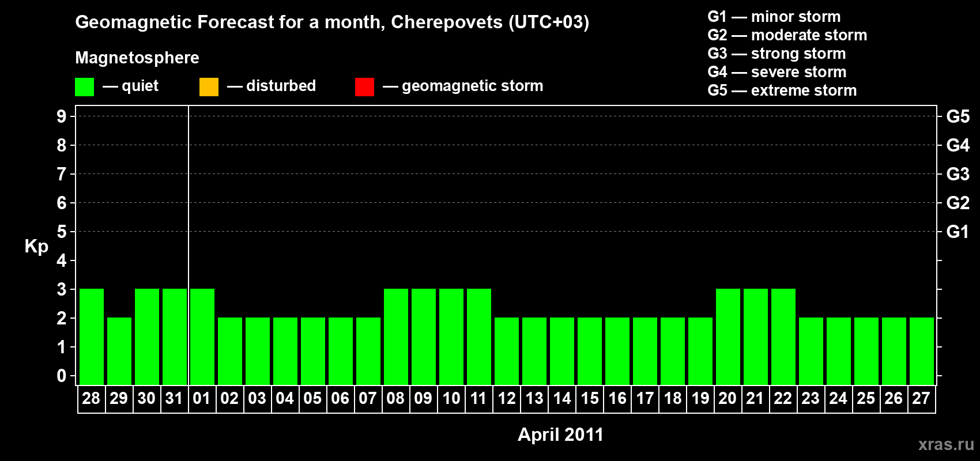The height and width of the screenshot is (461, 980).
Task: Click the 'G2 — moderate storm' legend line
Action: click(x=787, y=35)
